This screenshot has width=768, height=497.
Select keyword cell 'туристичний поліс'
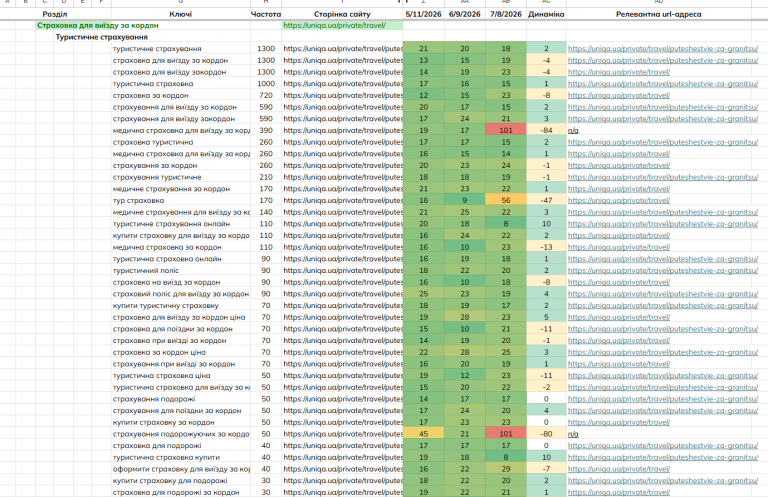click(181, 270)
